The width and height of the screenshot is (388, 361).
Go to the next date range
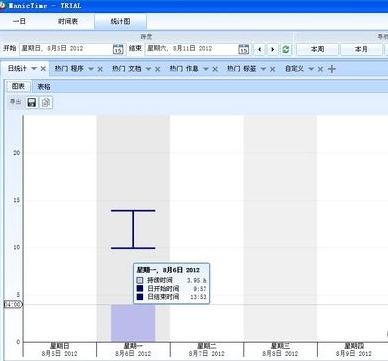point(272,49)
